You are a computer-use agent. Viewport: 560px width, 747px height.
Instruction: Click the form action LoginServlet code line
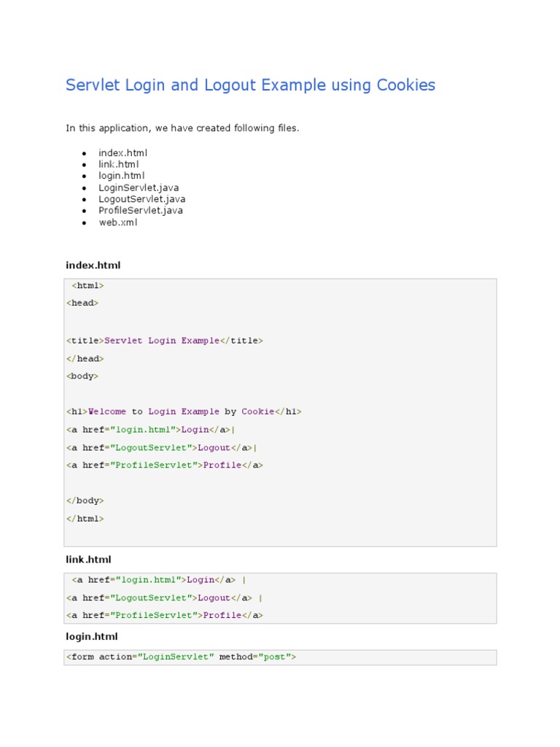click(182, 657)
